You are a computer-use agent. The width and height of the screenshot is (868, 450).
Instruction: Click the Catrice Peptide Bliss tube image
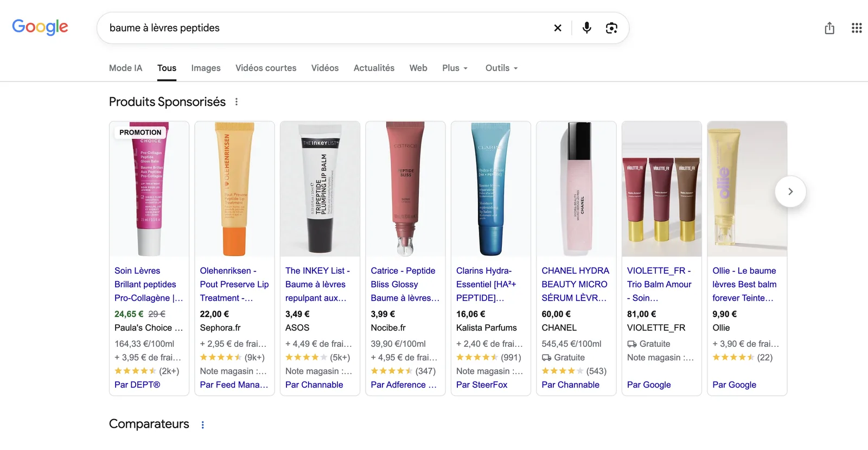pyautogui.click(x=405, y=189)
